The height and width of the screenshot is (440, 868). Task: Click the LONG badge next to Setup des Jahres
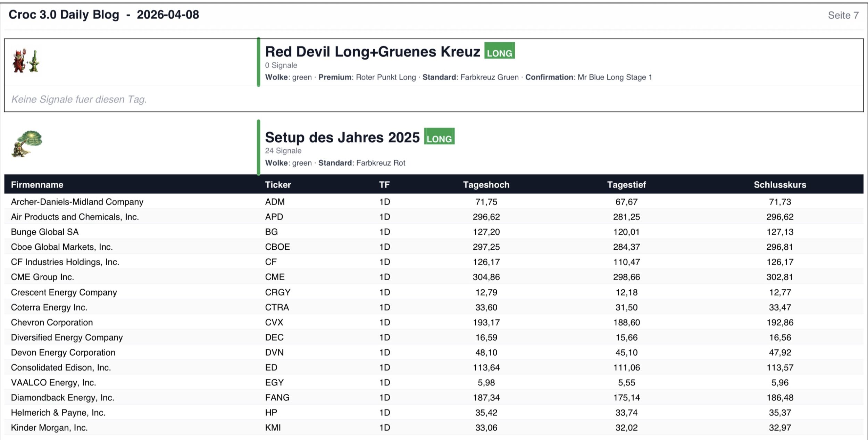439,136
